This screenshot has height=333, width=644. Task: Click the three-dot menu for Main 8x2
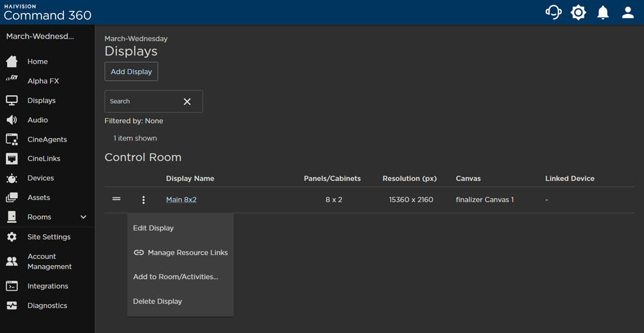pos(143,200)
